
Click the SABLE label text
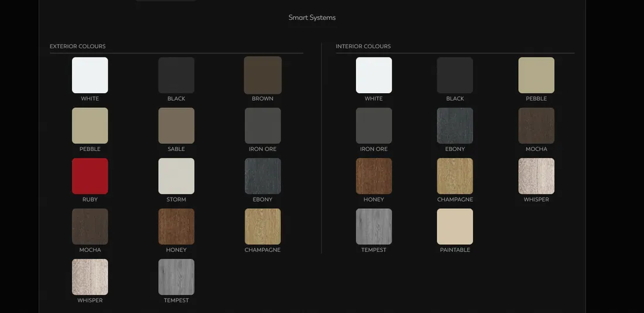click(x=176, y=149)
